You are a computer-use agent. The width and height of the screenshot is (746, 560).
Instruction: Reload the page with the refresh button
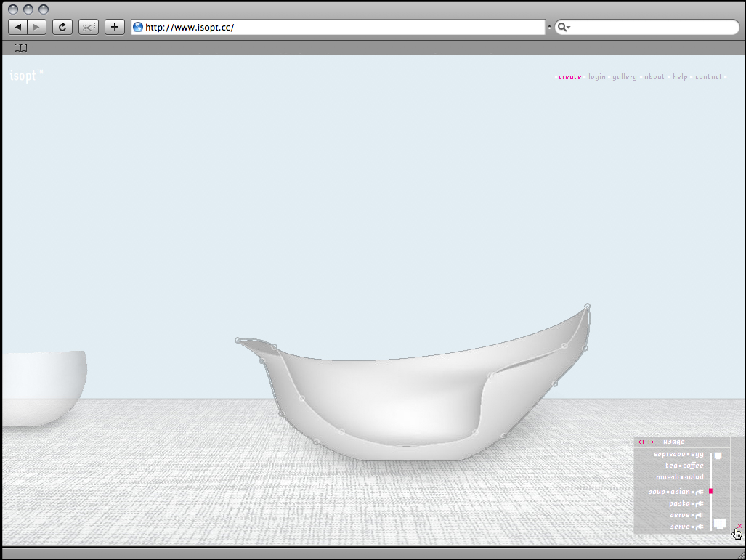(62, 27)
